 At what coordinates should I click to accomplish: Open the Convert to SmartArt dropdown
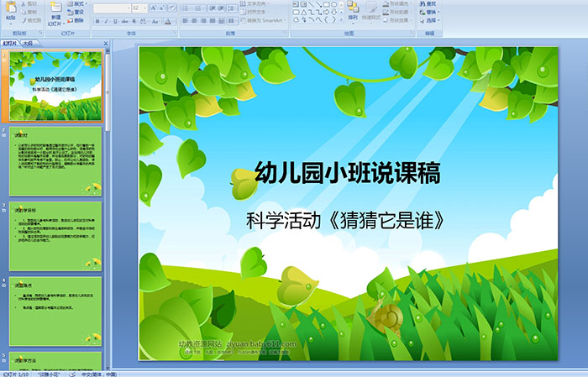tap(264, 20)
